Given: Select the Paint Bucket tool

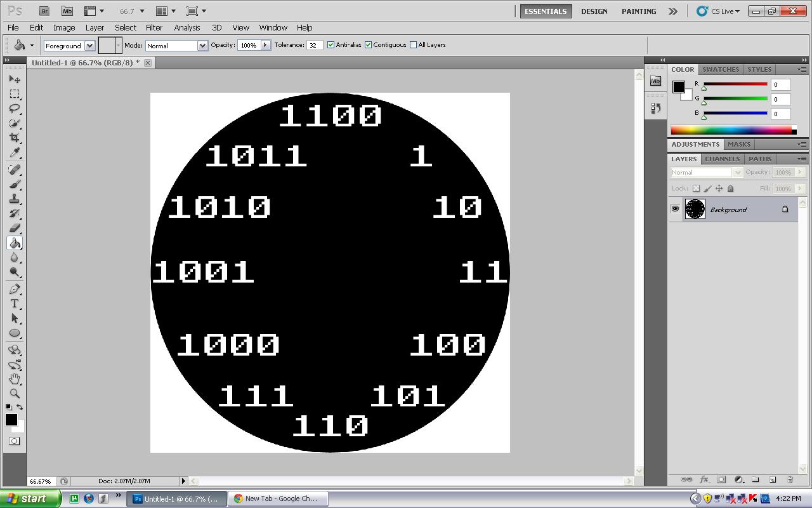Looking at the screenshot, I should (x=15, y=243).
